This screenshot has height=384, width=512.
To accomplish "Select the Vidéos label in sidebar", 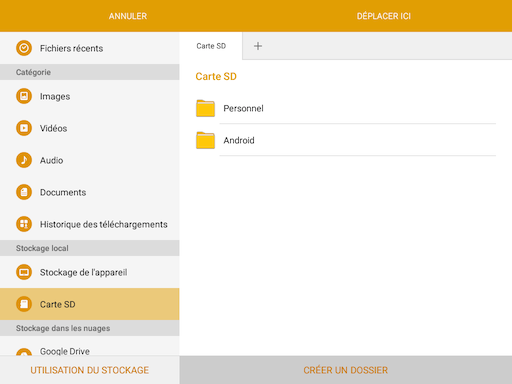I will tap(53, 128).
